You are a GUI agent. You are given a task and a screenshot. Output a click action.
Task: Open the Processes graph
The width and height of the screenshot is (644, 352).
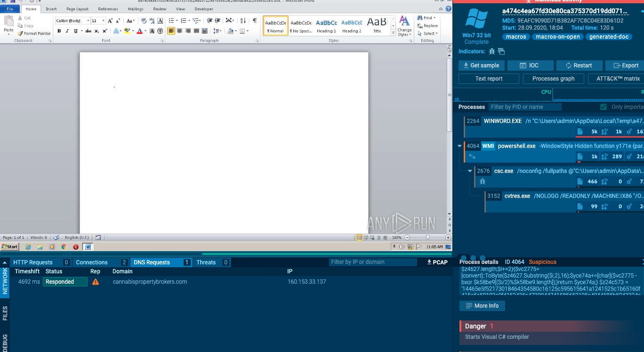553,79
